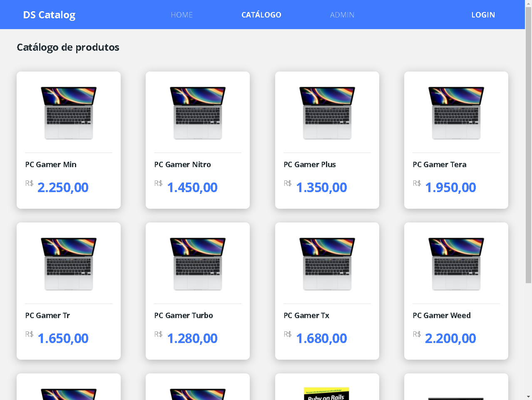Open the PC Gamer Min product card
Image resolution: width=532 pixels, height=400 pixels.
coord(50,164)
